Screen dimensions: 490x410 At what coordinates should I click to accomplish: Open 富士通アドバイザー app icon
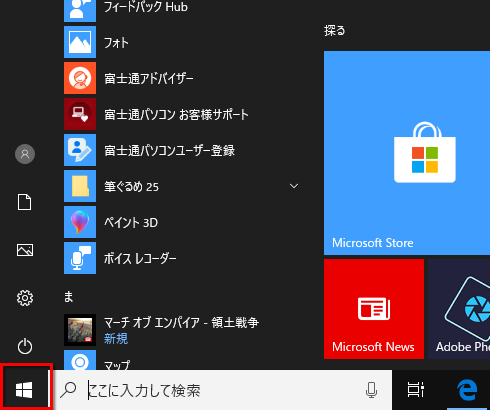(x=80, y=78)
